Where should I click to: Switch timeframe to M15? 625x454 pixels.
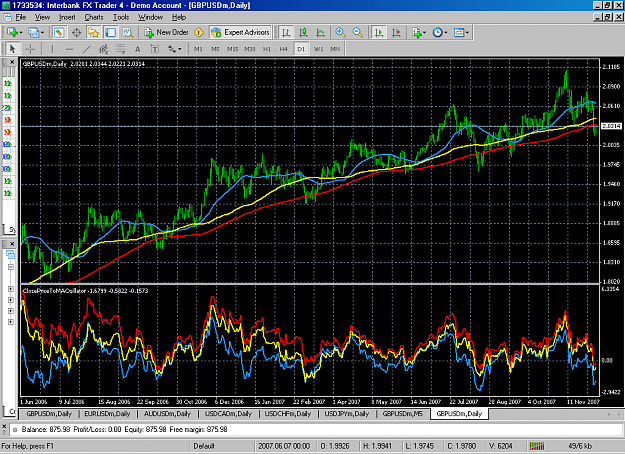click(x=232, y=49)
